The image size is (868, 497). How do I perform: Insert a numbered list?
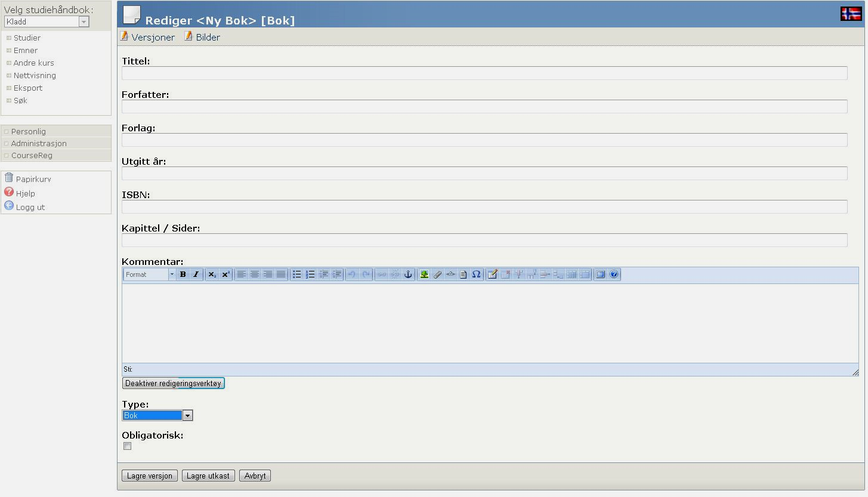(x=310, y=274)
